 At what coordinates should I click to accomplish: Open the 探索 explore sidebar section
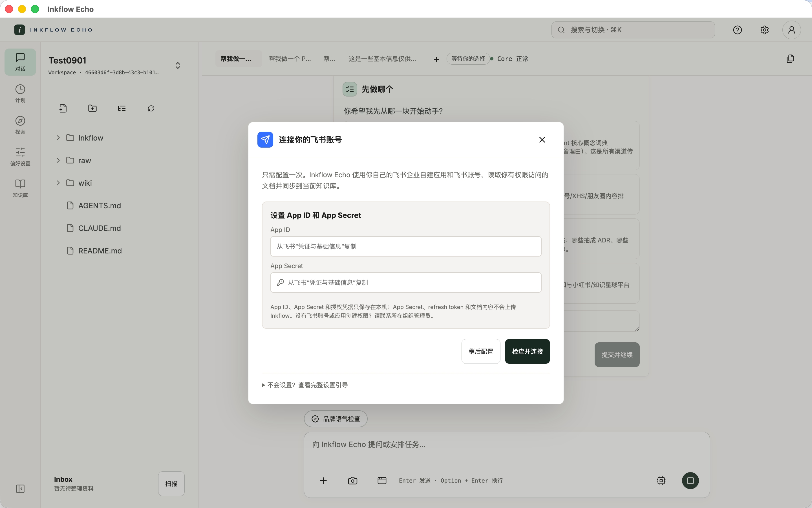tap(20, 125)
